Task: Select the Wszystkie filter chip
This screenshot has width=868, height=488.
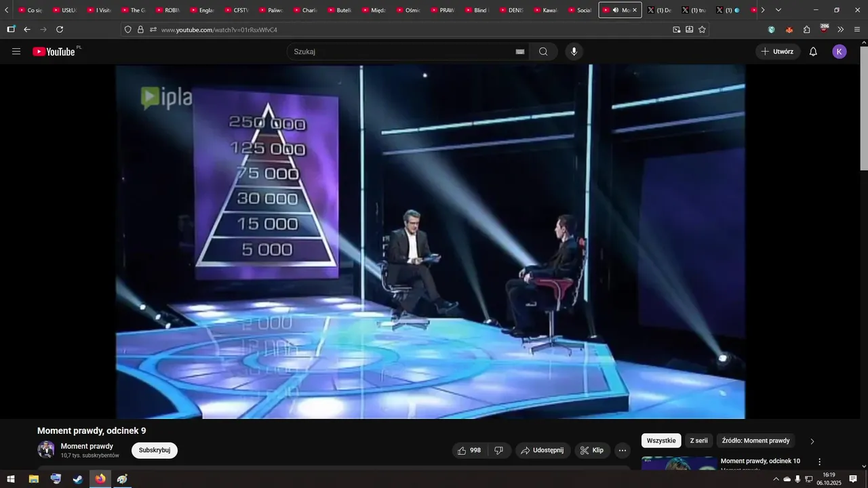Action: [661, 441]
